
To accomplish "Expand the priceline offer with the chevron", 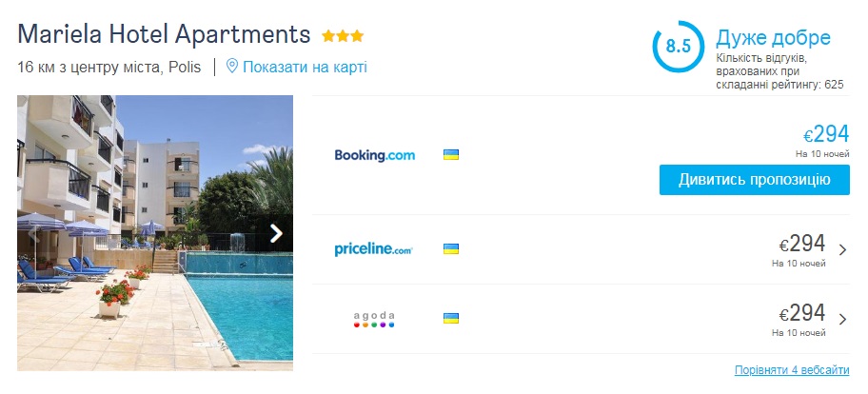I will 842,250.
